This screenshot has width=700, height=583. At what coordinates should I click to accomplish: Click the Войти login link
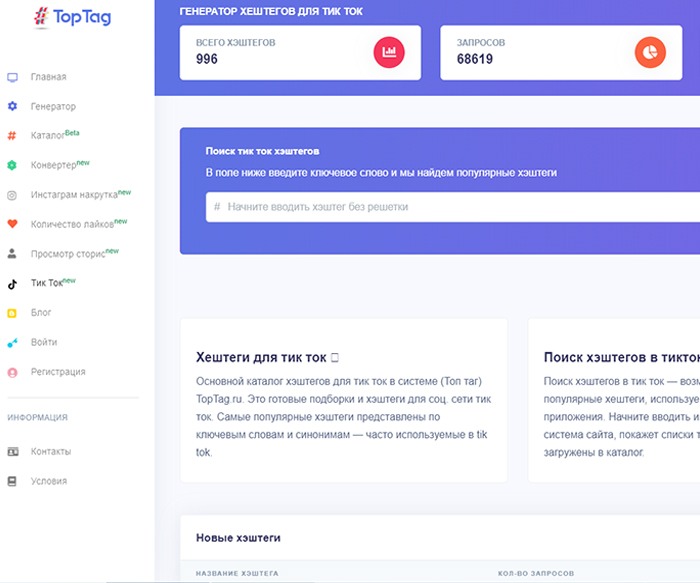pos(44,342)
